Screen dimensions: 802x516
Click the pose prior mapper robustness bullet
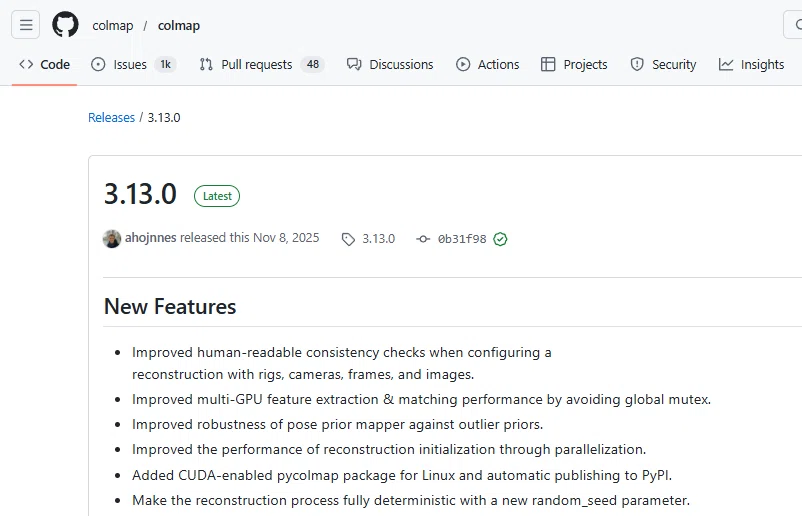click(338, 424)
